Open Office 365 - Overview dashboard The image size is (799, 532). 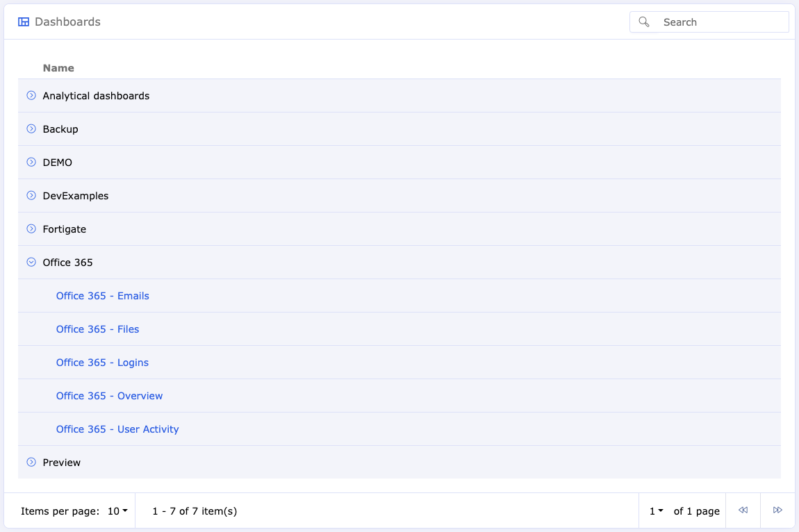tap(109, 396)
